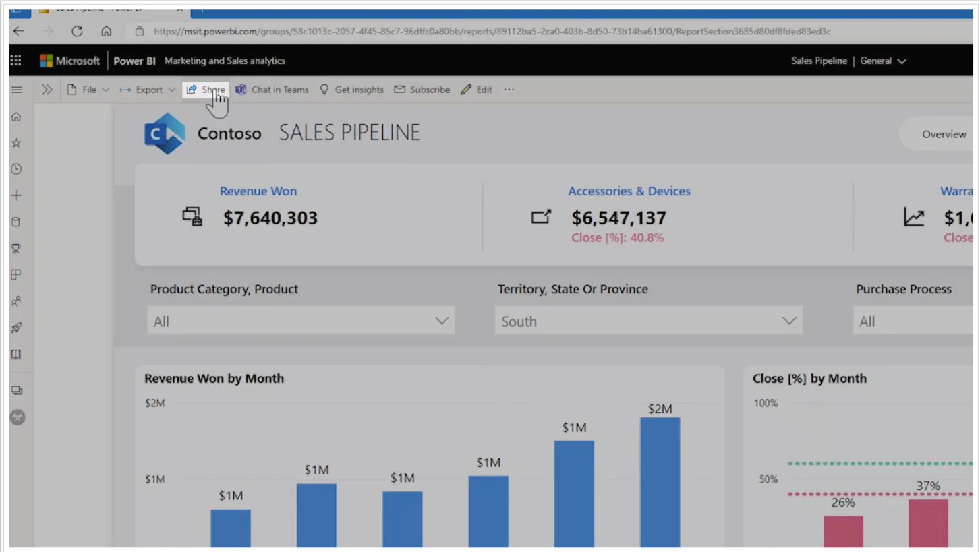Click the 26% close rate bar
Viewport: 980px width, 552px height.
pos(843,531)
